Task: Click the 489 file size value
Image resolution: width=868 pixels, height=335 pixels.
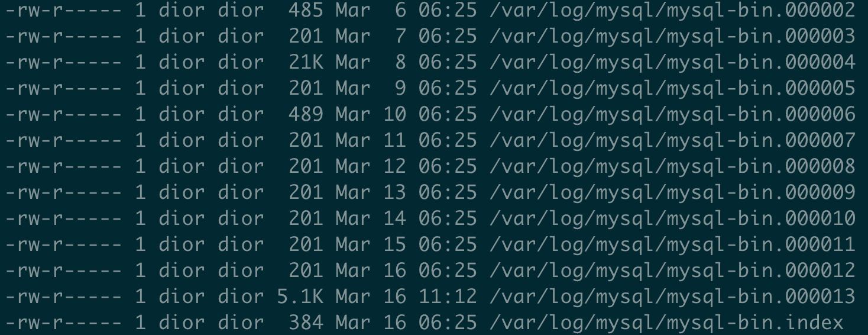Action: coord(306,114)
